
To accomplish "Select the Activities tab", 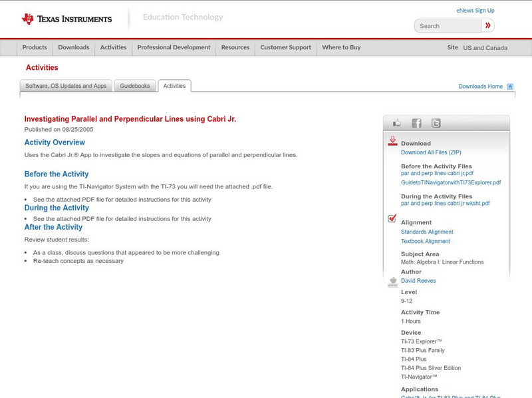I will 174,86.
